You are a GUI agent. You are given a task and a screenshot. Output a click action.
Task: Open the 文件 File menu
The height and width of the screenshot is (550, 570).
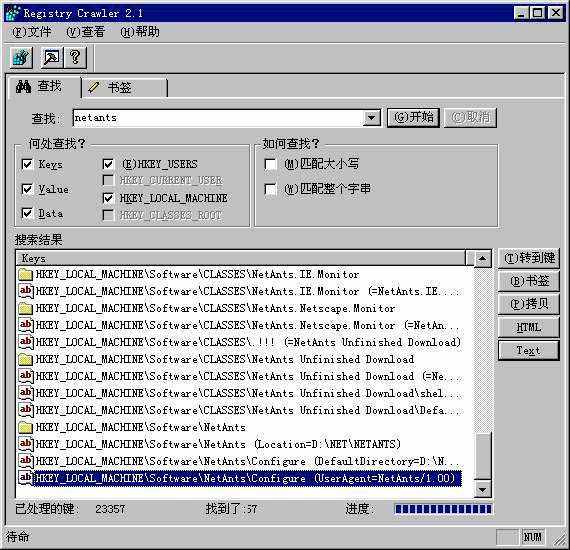point(32,32)
